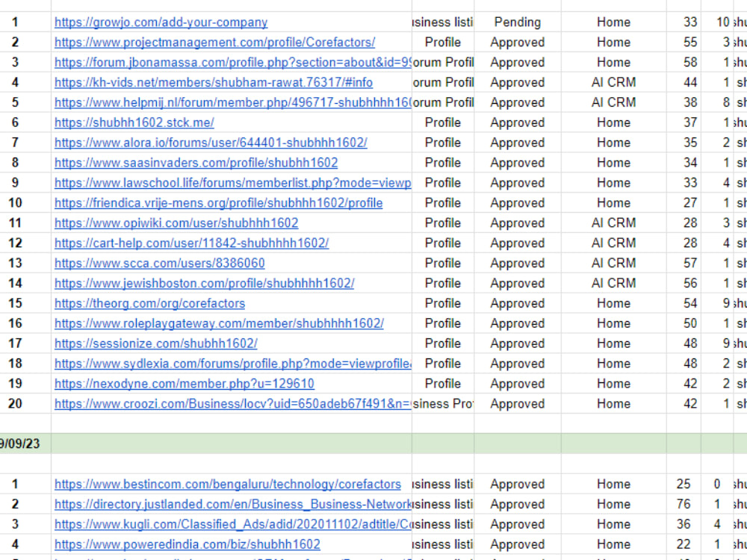The image size is (747, 560).
Task: Open the sessionize.com shubhh1602 link
Action: pos(156,343)
